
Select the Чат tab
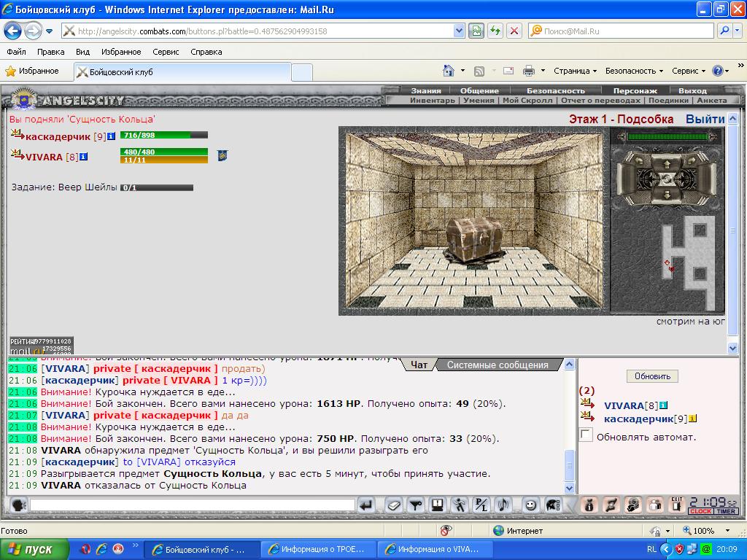click(x=419, y=365)
